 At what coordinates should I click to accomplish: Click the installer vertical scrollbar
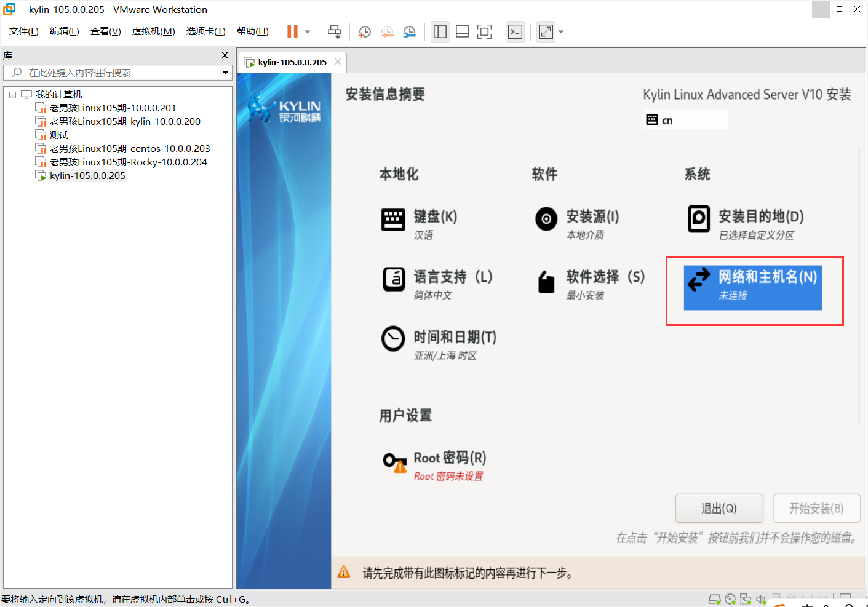pos(859,286)
